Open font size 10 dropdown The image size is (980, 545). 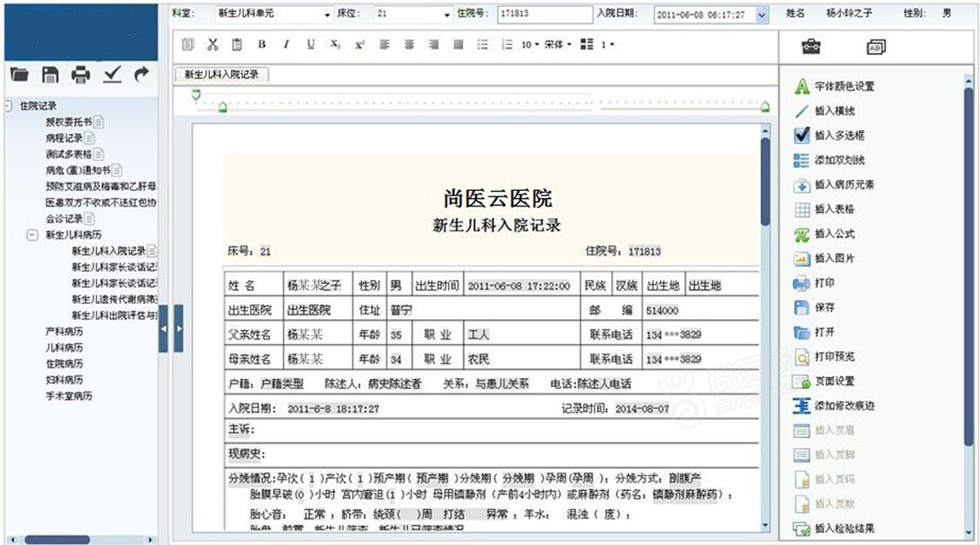coord(530,44)
